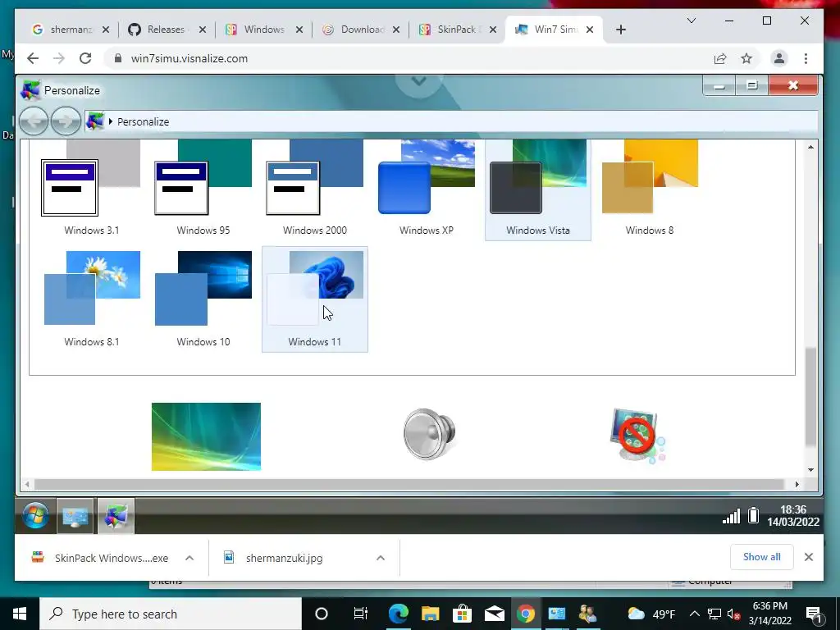
Task: Click Show all downloads
Action: [x=762, y=557]
